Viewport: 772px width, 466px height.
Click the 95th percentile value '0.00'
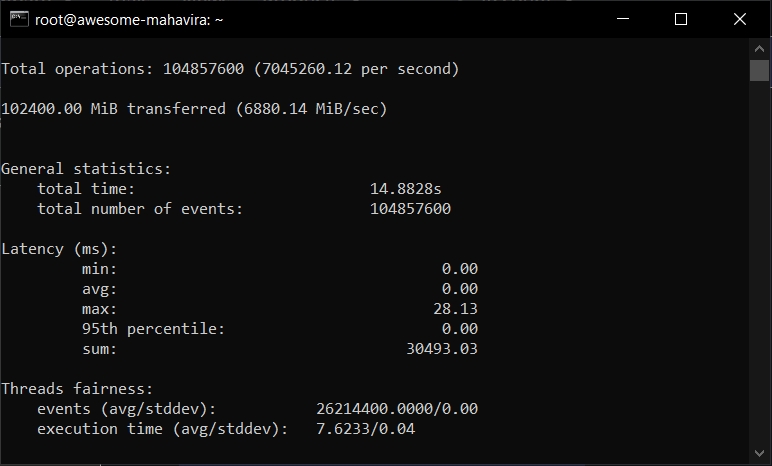click(460, 329)
